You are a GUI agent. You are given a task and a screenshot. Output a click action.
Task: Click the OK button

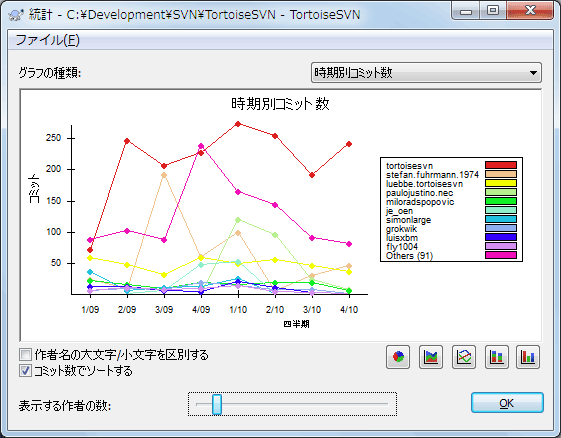[507, 403]
